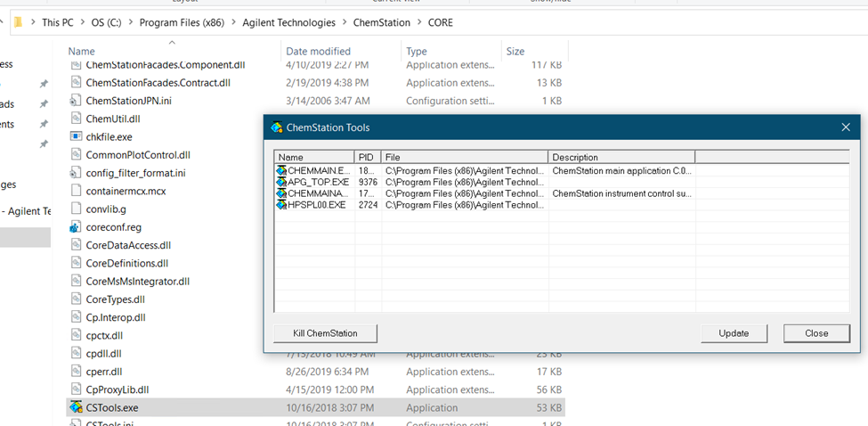
Task: Select the CoreTypes.dll file icon
Action: tap(76, 299)
